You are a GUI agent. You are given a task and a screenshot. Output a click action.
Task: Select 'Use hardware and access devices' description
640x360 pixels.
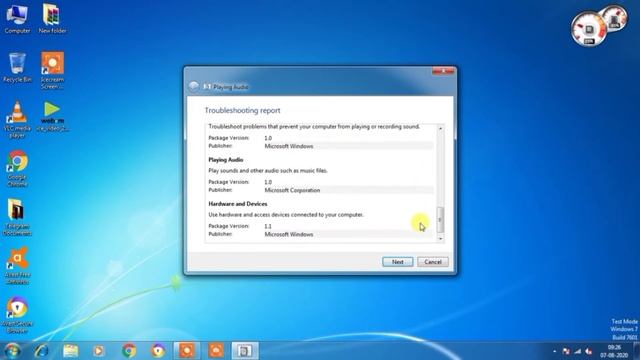pos(286,215)
